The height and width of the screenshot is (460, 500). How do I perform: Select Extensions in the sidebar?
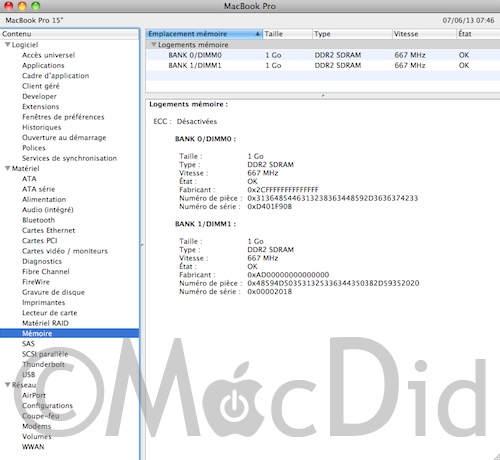point(40,107)
